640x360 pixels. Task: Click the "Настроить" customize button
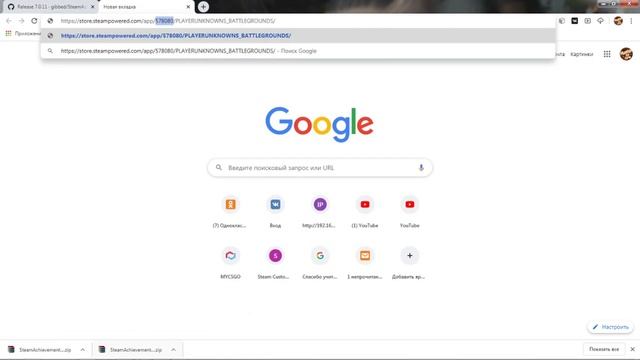[611, 327]
